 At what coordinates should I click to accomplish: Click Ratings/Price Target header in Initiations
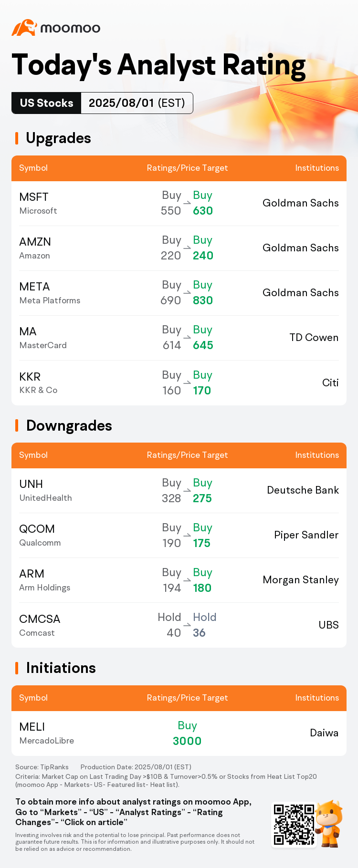point(187,698)
